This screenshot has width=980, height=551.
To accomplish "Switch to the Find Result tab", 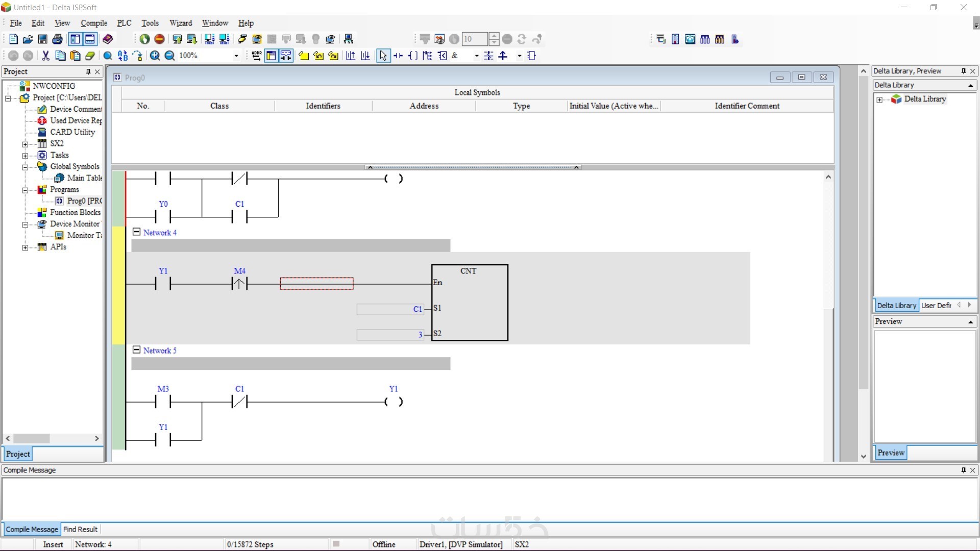I will 80,529.
